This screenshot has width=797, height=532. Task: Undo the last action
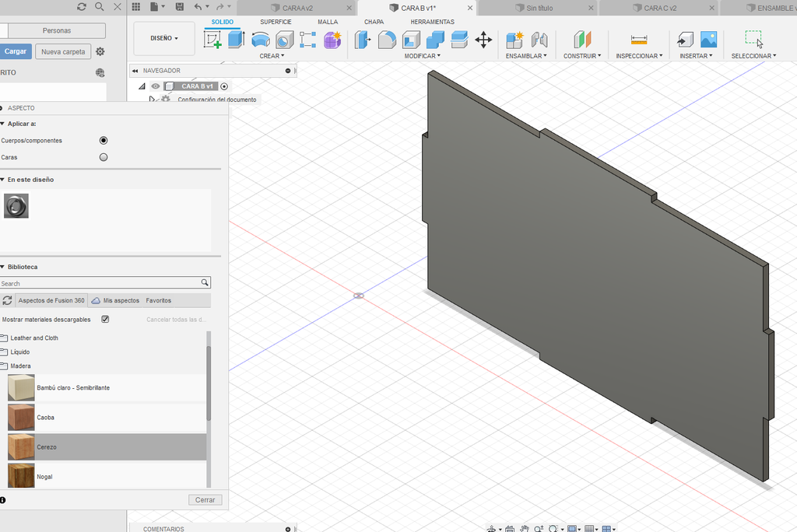pyautogui.click(x=198, y=6)
